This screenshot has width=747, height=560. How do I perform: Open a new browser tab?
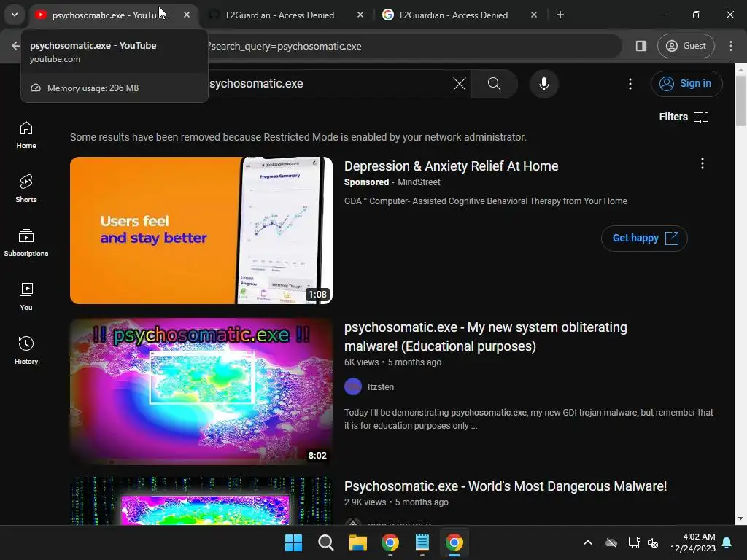coord(560,15)
